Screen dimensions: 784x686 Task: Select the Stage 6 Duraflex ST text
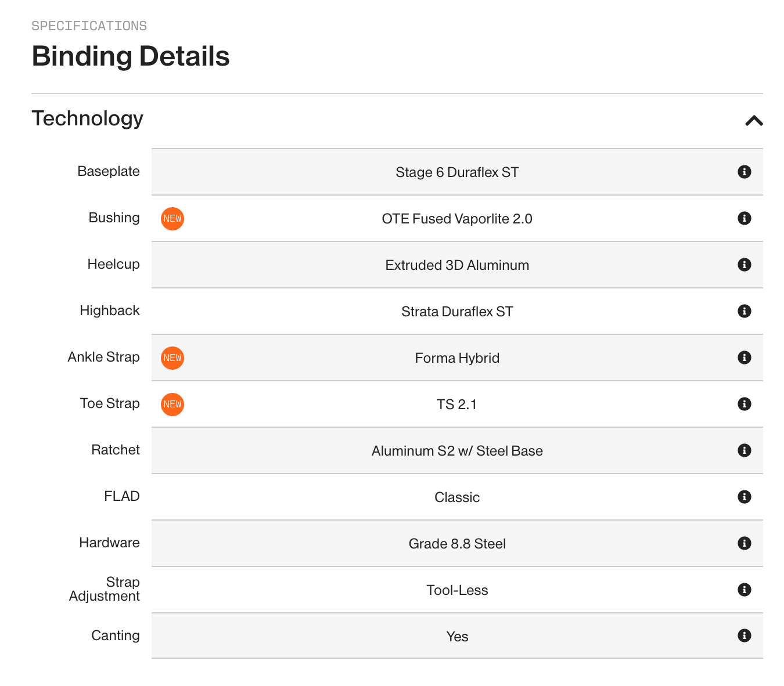(457, 172)
